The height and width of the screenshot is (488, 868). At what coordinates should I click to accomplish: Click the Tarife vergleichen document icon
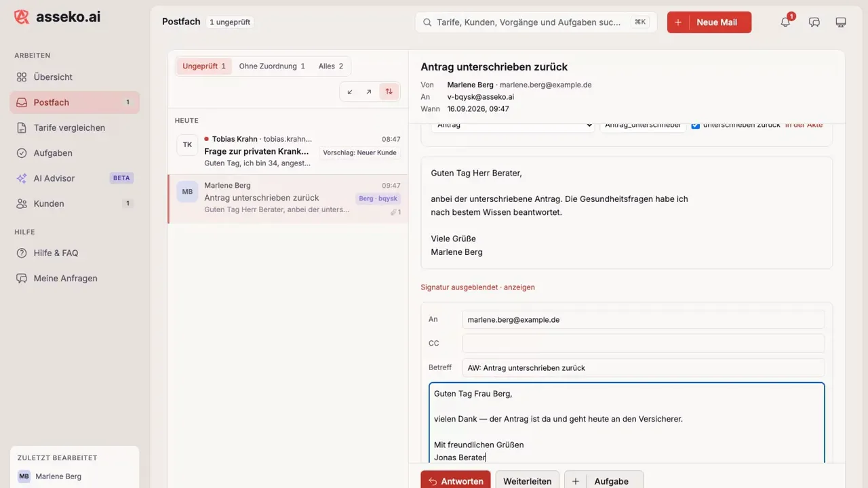[x=22, y=127]
